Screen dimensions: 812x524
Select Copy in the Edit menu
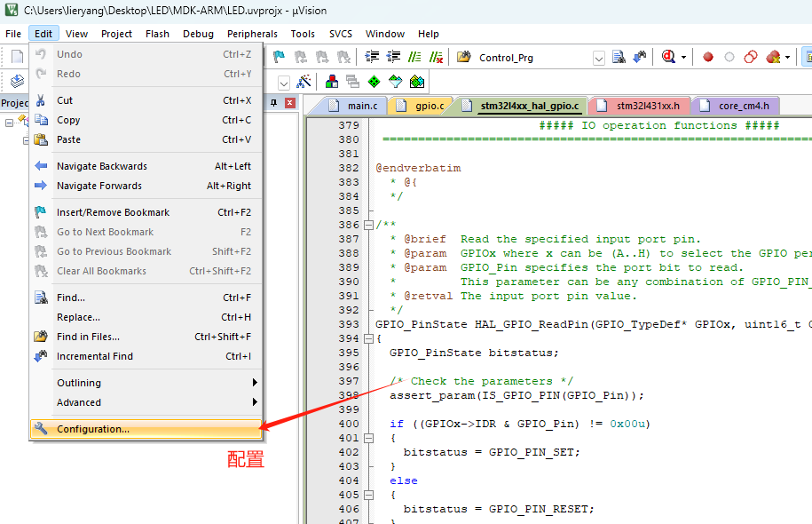(x=146, y=120)
